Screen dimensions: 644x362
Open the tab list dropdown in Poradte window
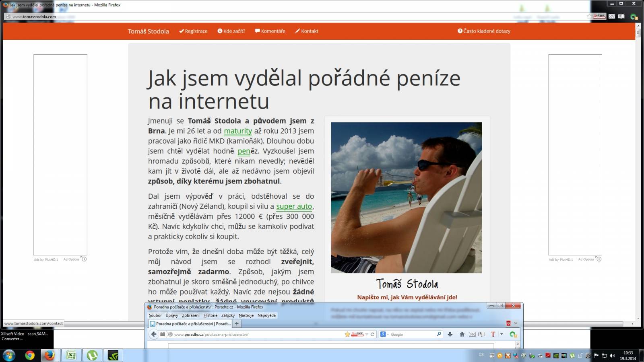point(516,323)
